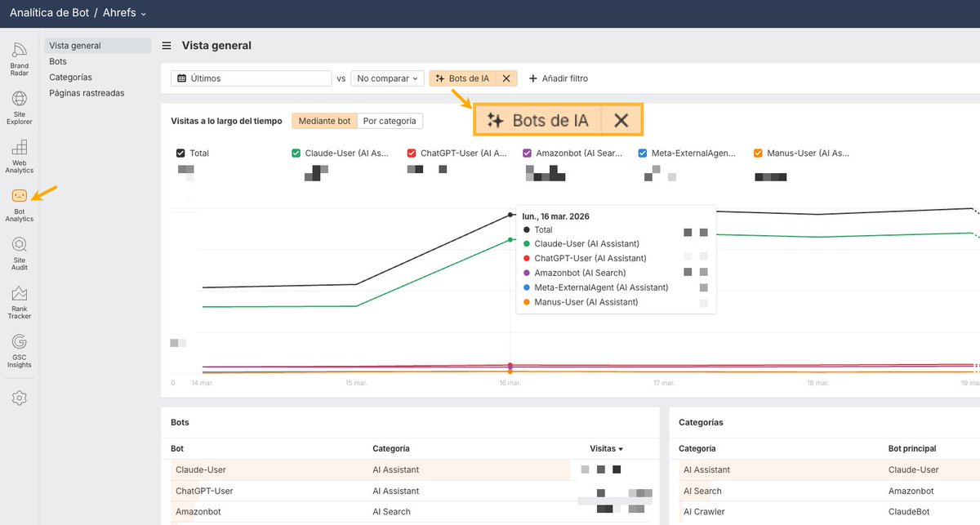Click the 18 mar. axis label
The width and height of the screenshot is (980, 525).
point(817,382)
